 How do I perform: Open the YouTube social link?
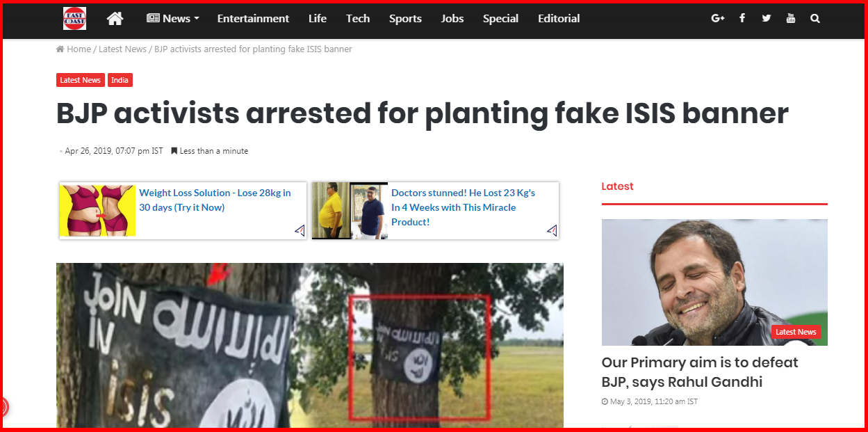click(x=791, y=19)
